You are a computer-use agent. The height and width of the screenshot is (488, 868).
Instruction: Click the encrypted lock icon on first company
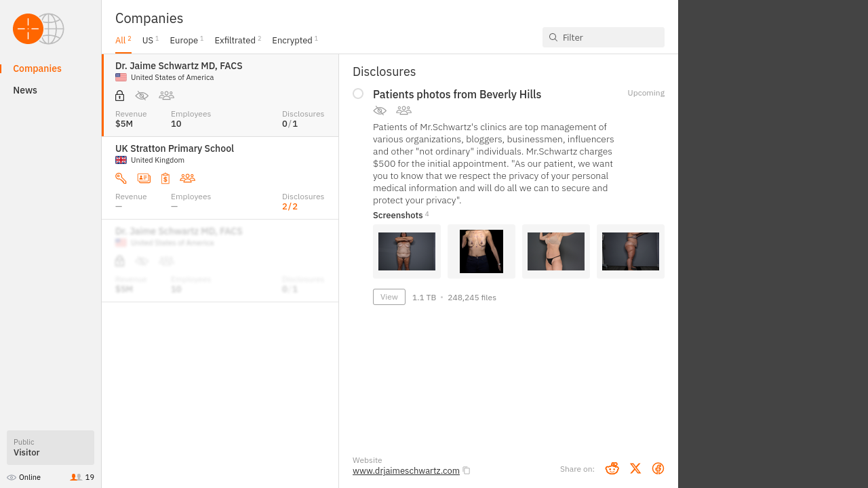coord(120,96)
